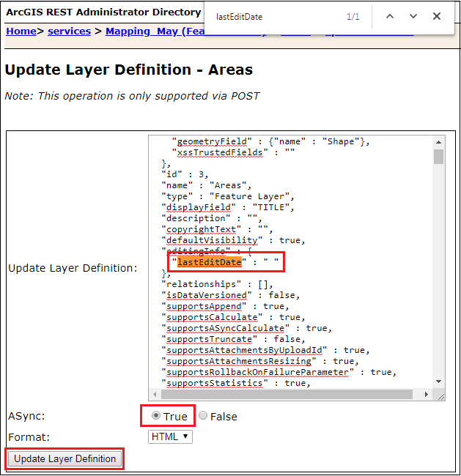
Task: Click the Update Layer Definition button
Action: 64,458
